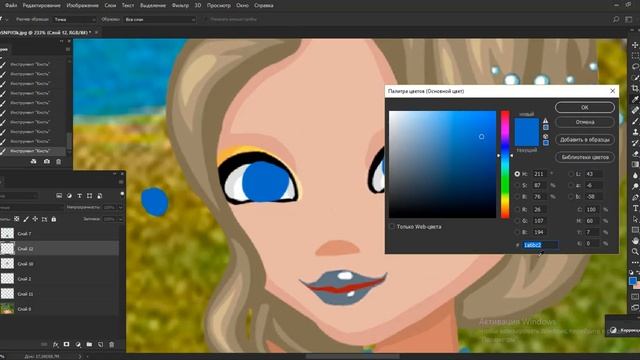Open the Редактирование menu

42,5
